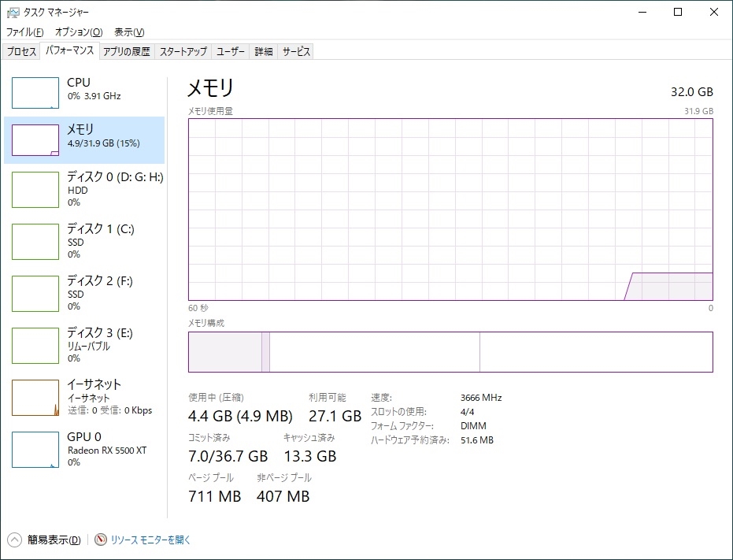Click the メモリ使用量 usage graph
Image resolution: width=733 pixels, height=560 pixels.
tap(450, 210)
